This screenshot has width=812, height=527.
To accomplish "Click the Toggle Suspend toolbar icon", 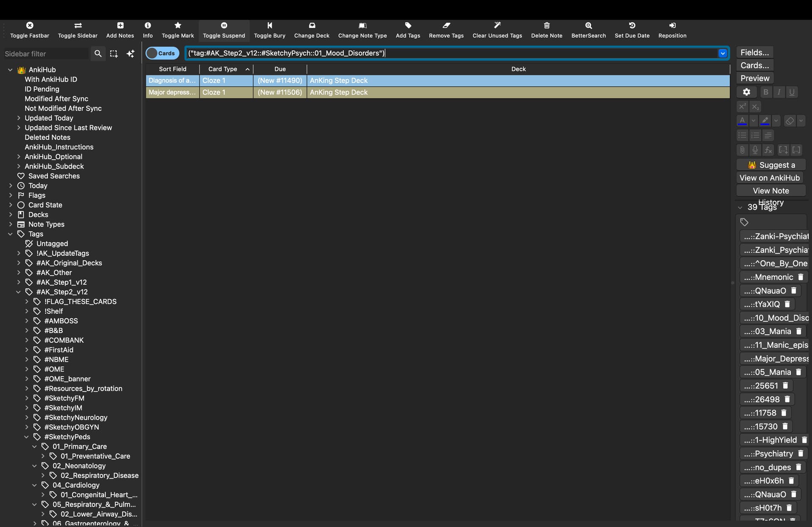I will pos(224,26).
